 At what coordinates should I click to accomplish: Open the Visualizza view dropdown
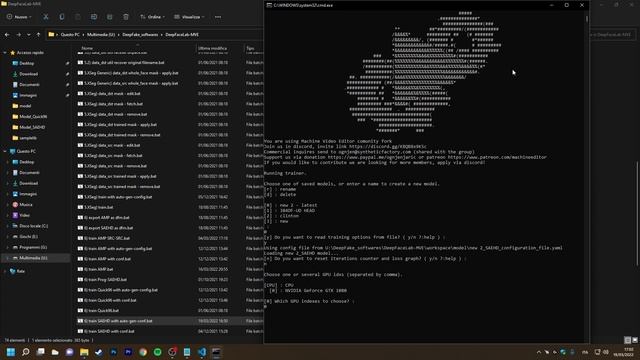[189, 17]
